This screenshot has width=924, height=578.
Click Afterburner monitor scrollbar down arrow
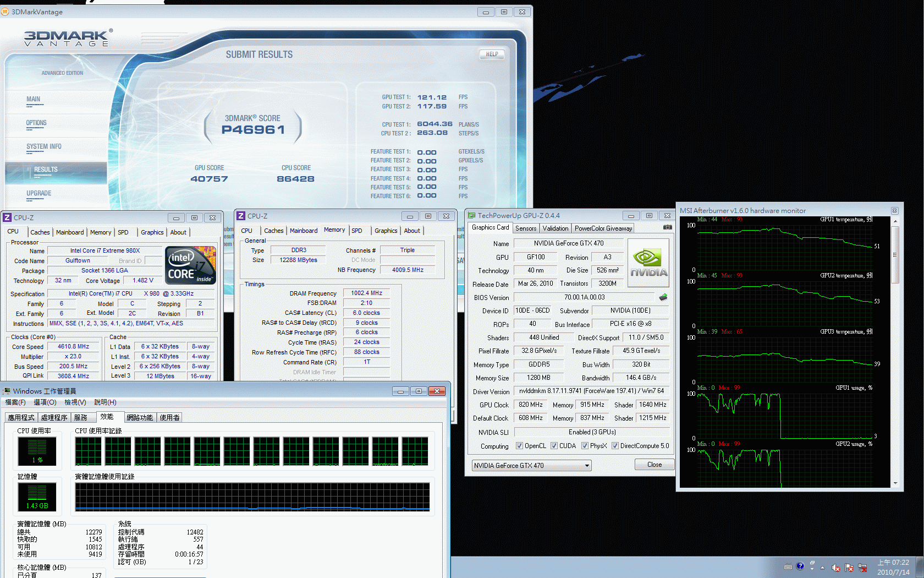(895, 483)
